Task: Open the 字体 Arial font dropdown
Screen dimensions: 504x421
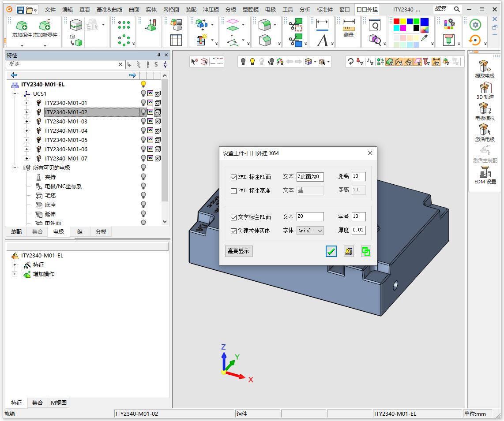Action: pyautogui.click(x=310, y=231)
